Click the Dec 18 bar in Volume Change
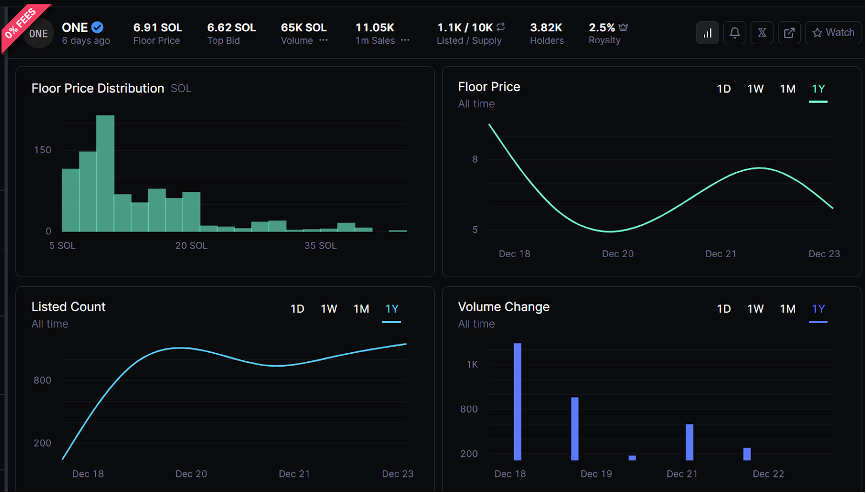Image resolution: width=866 pixels, height=493 pixels. [x=518, y=401]
